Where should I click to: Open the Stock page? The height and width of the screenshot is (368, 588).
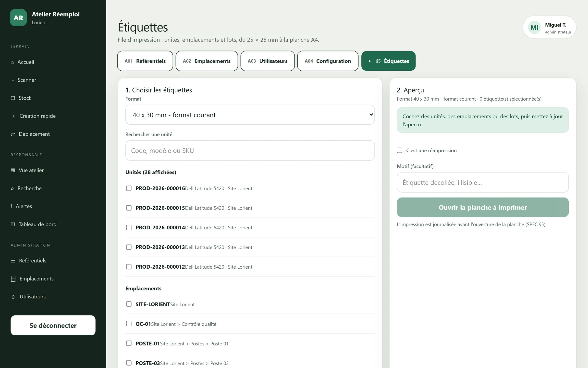click(53, 98)
